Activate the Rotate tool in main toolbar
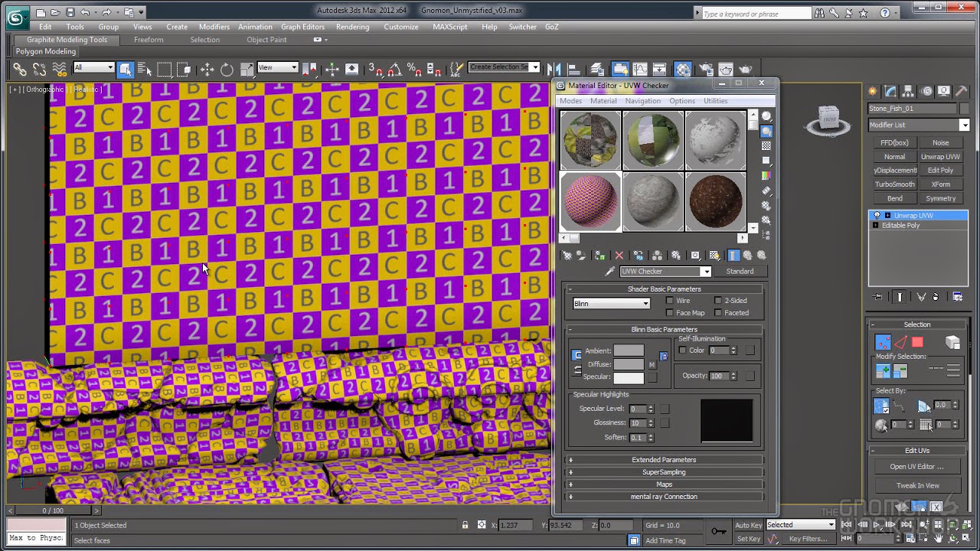The height and width of the screenshot is (551, 980). (227, 70)
